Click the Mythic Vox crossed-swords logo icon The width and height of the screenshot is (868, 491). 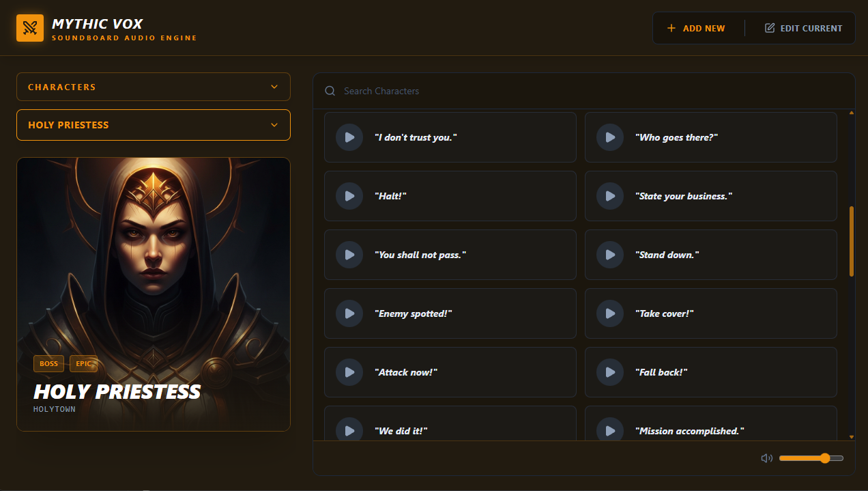tap(30, 28)
